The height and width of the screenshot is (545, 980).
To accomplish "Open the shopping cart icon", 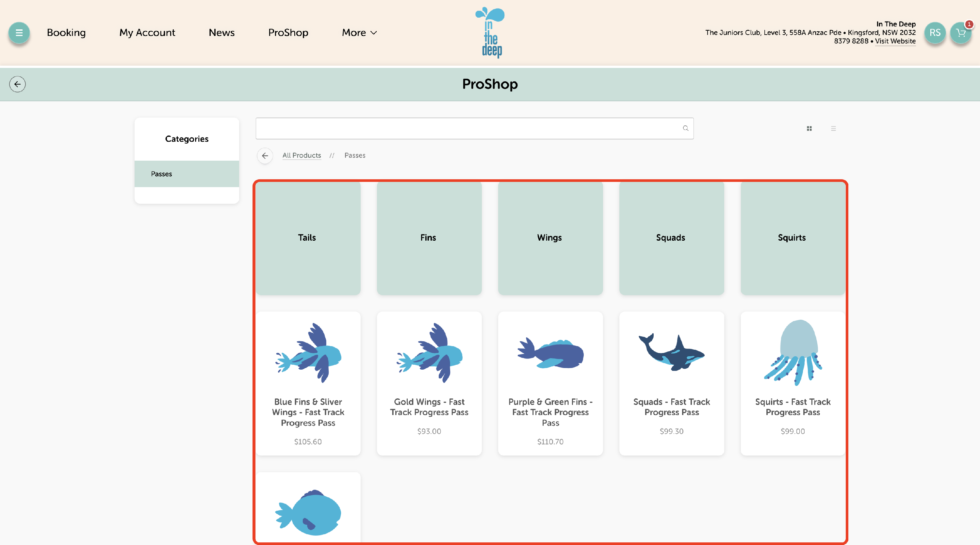I will pos(961,33).
